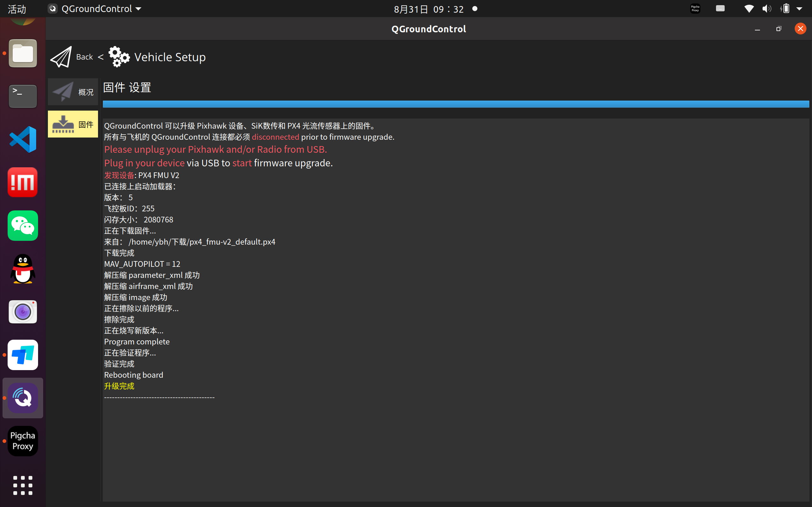The width and height of the screenshot is (812, 507).
Task: Show all applications grid
Action: pyautogui.click(x=23, y=485)
